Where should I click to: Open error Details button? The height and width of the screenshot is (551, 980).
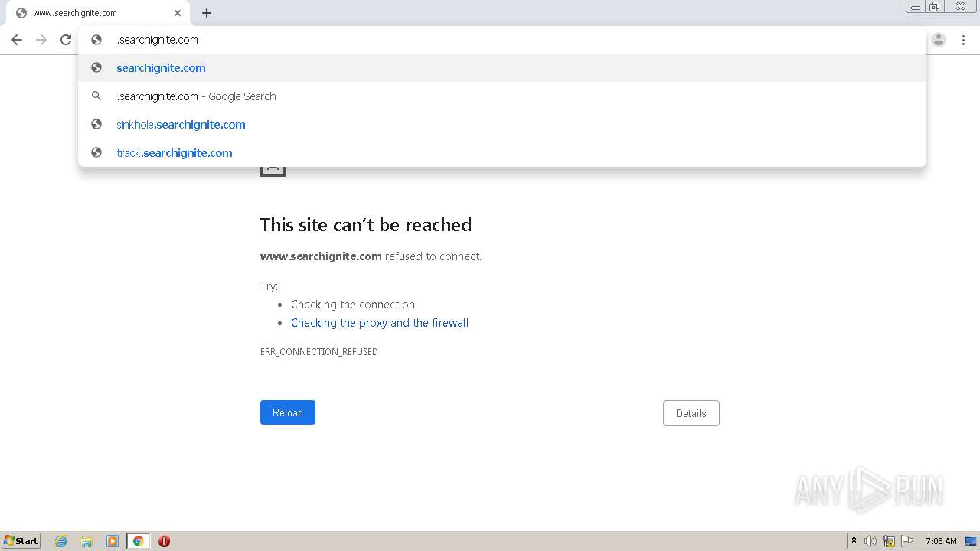pos(691,413)
